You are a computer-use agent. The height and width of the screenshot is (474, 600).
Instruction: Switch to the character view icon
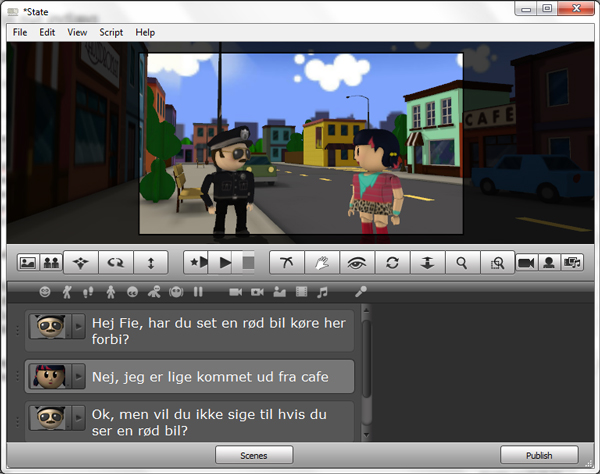point(549,263)
